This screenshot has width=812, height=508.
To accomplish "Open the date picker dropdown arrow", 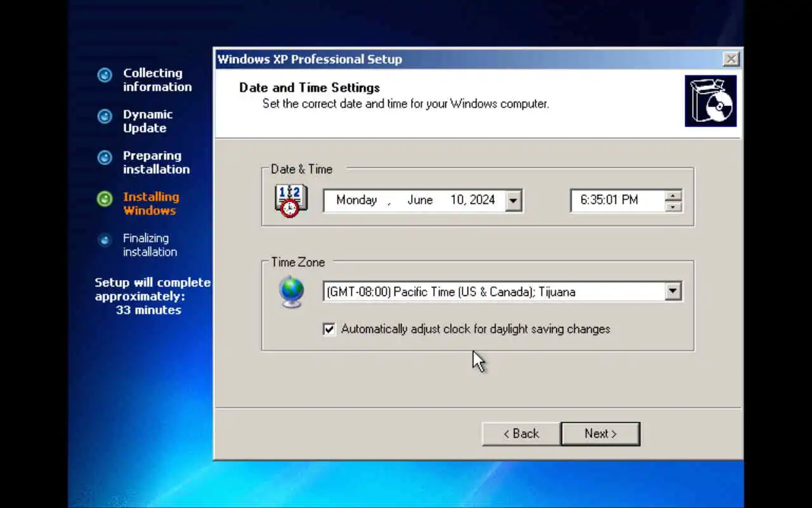I will (513, 201).
